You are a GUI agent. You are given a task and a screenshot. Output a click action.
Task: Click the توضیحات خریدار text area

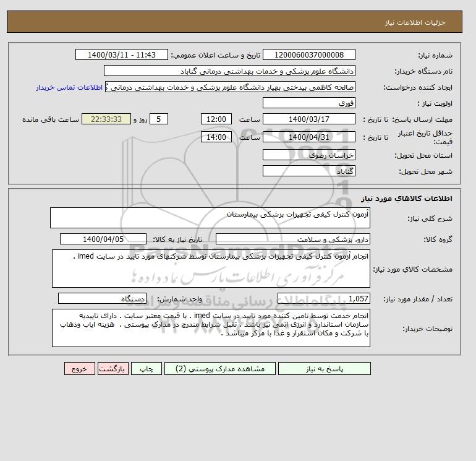tap(211, 328)
